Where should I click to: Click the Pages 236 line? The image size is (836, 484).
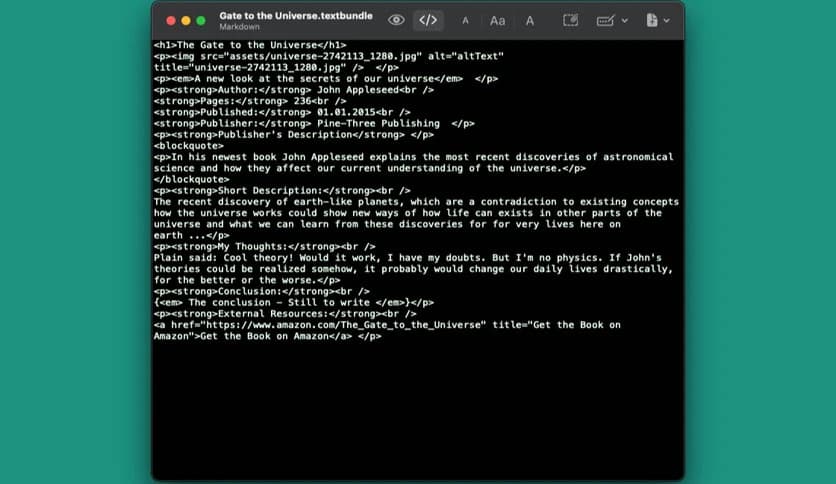click(250, 101)
